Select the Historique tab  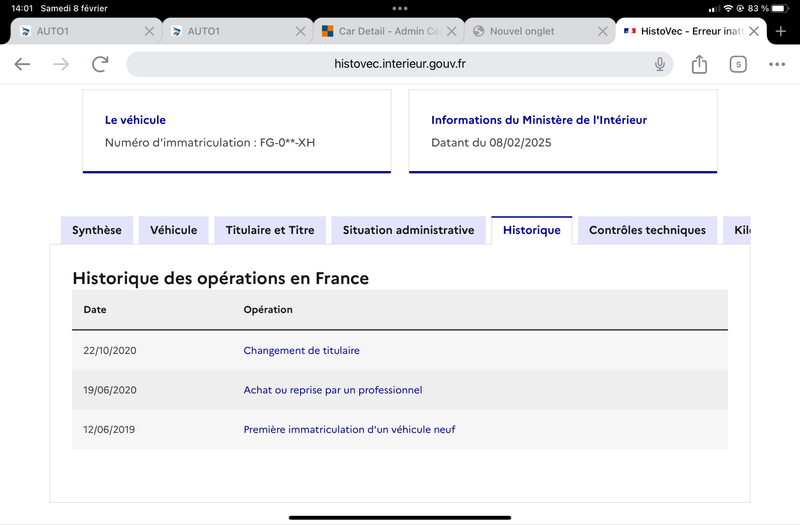532,230
